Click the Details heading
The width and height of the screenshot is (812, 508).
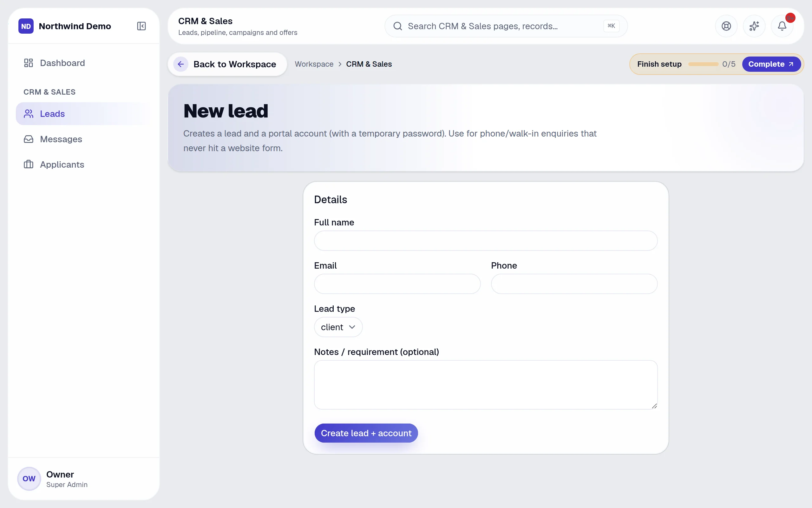click(x=331, y=200)
